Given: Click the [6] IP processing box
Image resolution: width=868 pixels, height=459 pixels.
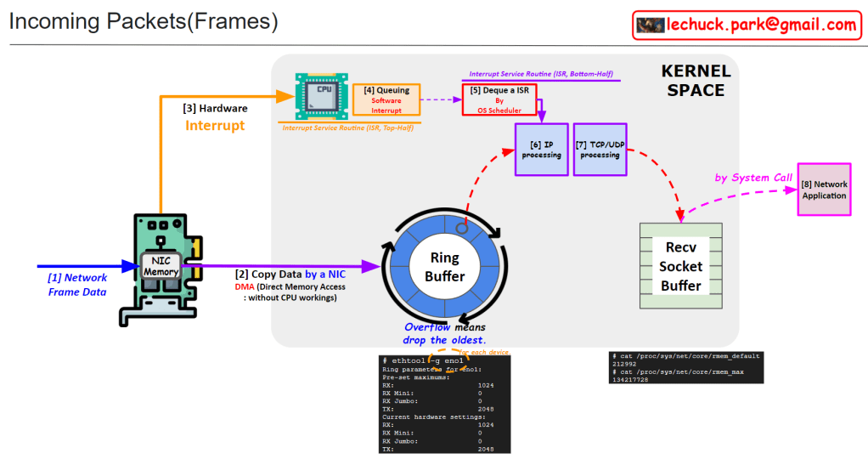Looking at the screenshot, I should [x=541, y=150].
